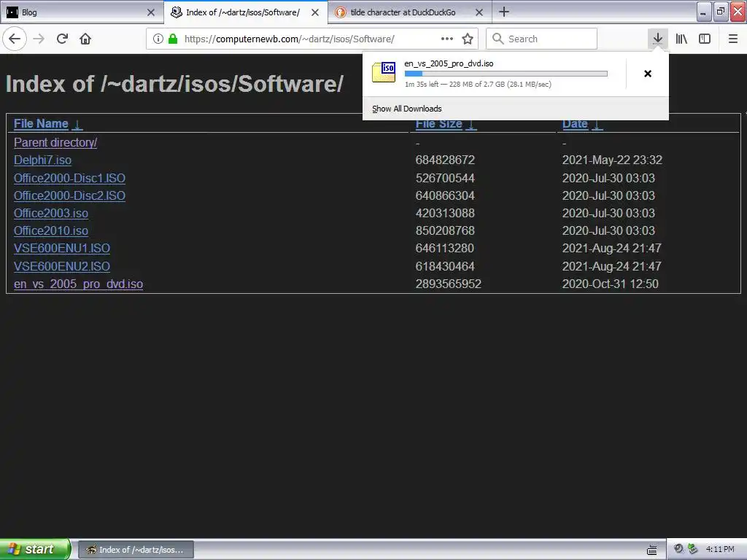Activate Index of /~dartz/isos taskbar button
The image size is (747, 560).
136,550
